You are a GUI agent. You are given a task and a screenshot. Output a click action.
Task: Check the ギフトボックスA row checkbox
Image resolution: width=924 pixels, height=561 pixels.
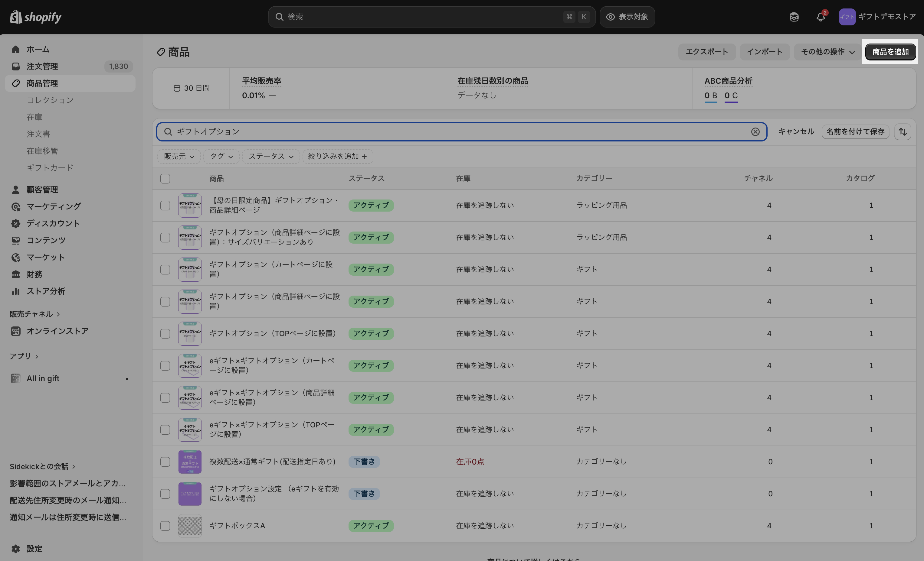pyautogui.click(x=165, y=526)
